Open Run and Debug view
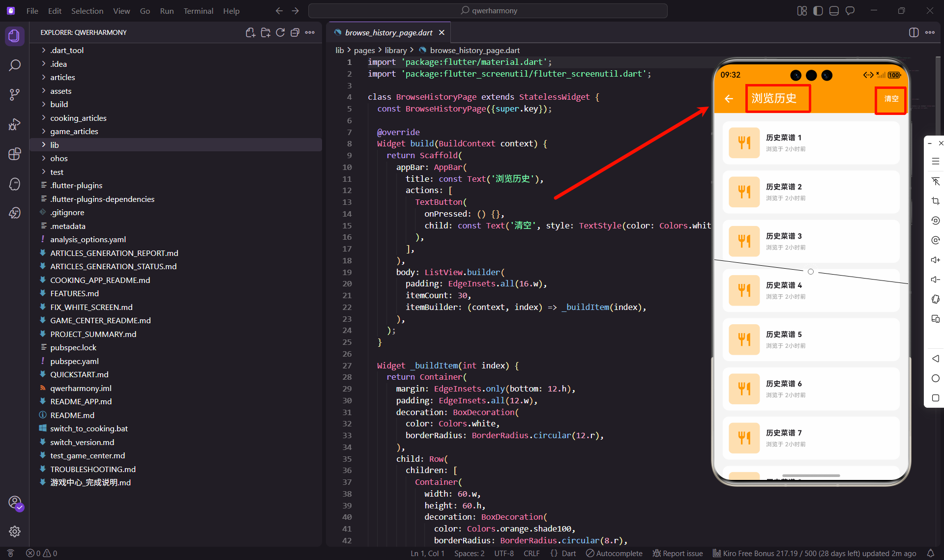Image resolution: width=944 pixels, height=560 pixels. 14,124
